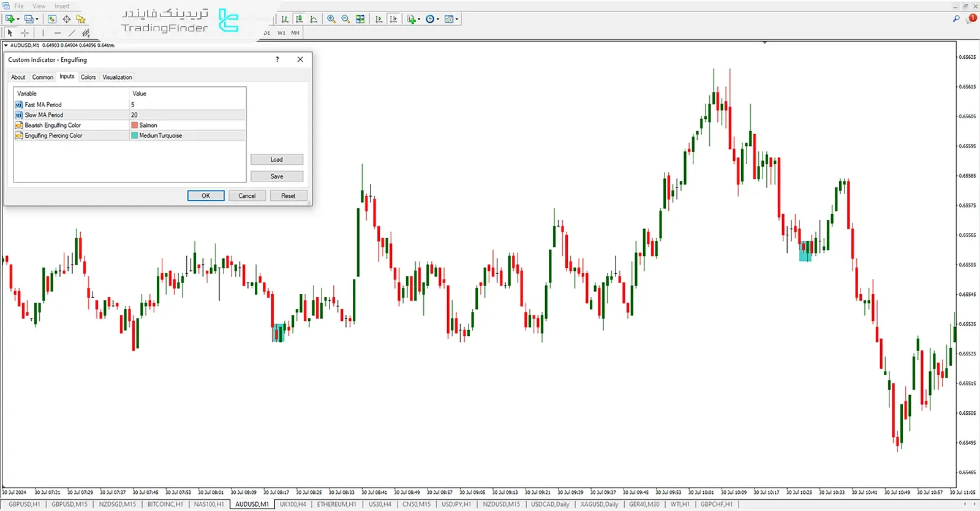980x511 pixels.
Task: Click the MediumTurquoise color swatch
Action: pyautogui.click(x=135, y=135)
